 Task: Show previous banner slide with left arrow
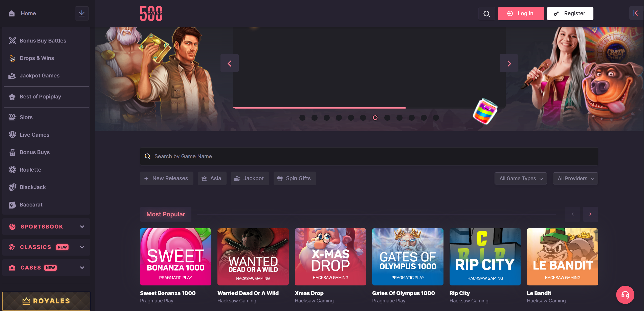click(x=230, y=63)
